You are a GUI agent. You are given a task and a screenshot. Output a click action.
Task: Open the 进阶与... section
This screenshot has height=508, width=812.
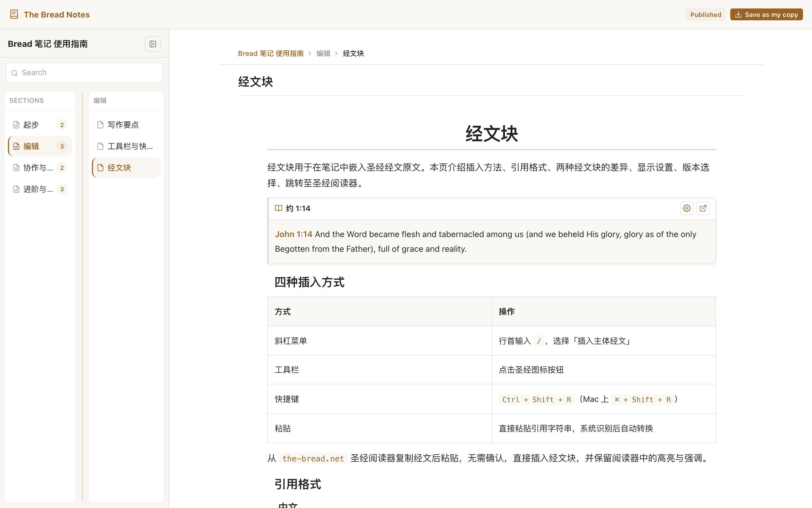[x=40, y=189]
